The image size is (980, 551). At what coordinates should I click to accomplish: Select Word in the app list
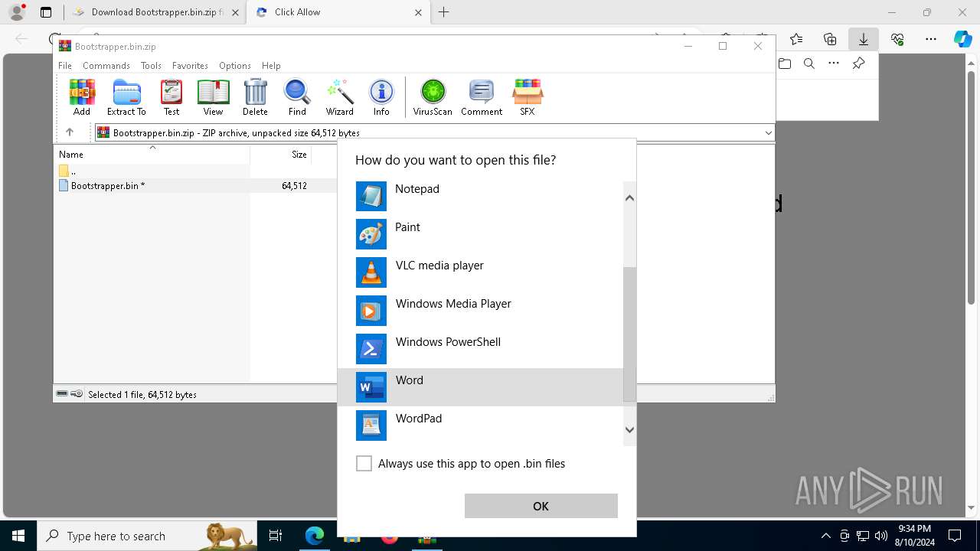(x=480, y=387)
